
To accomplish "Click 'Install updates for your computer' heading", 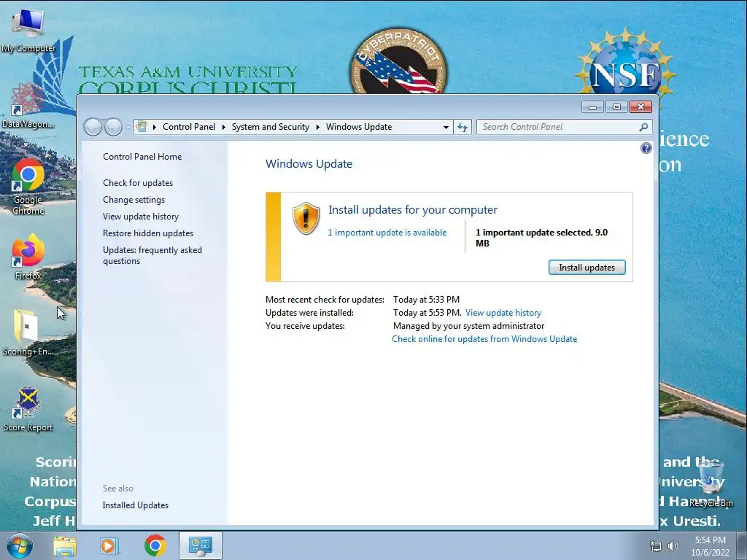I will pyautogui.click(x=413, y=209).
